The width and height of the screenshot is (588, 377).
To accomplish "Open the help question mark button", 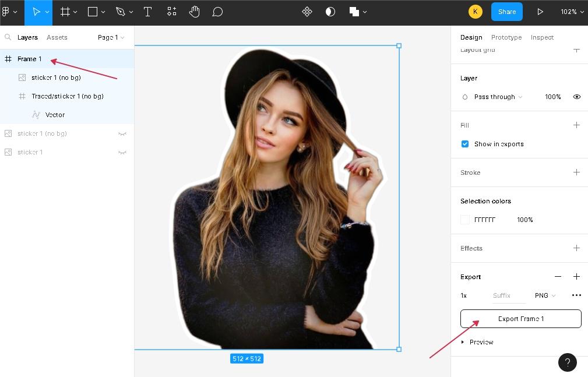I will [x=568, y=362].
